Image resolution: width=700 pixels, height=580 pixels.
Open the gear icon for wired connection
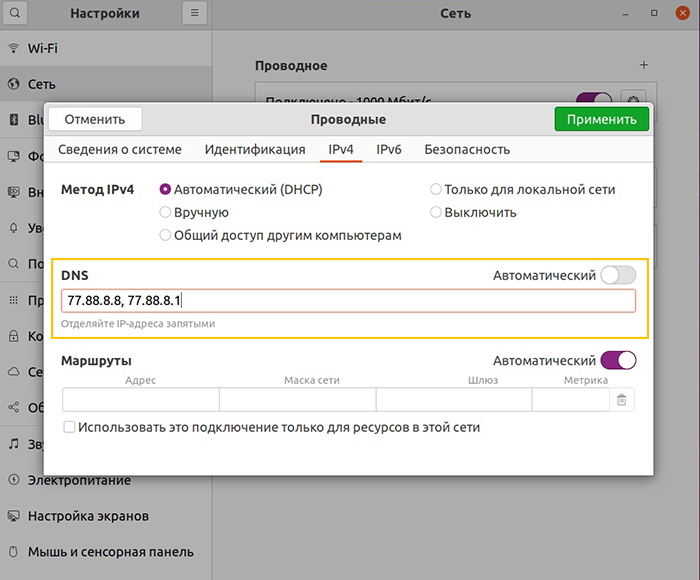tap(631, 99)
